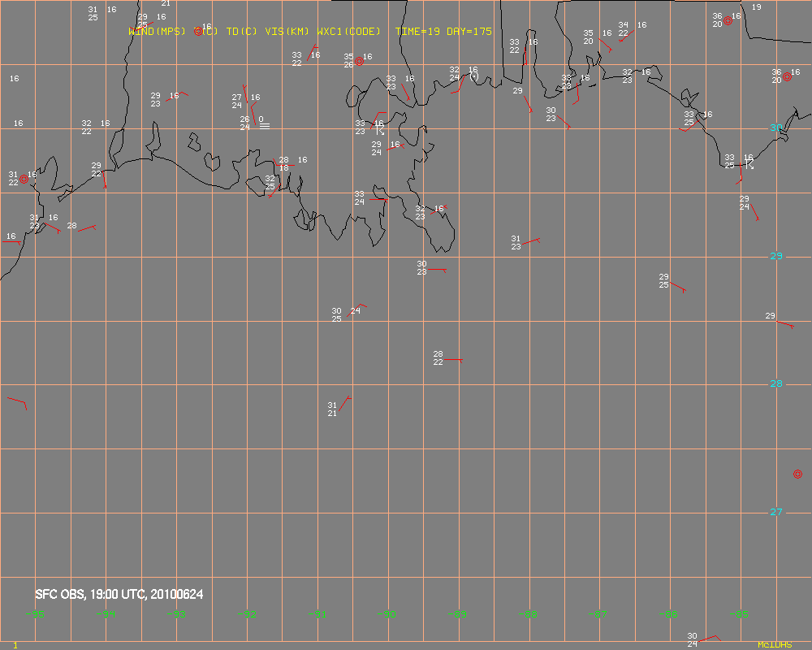Click the cyan latitude 29 label
Viewport: 812px width, 650px height.
(x=776, y=256)
